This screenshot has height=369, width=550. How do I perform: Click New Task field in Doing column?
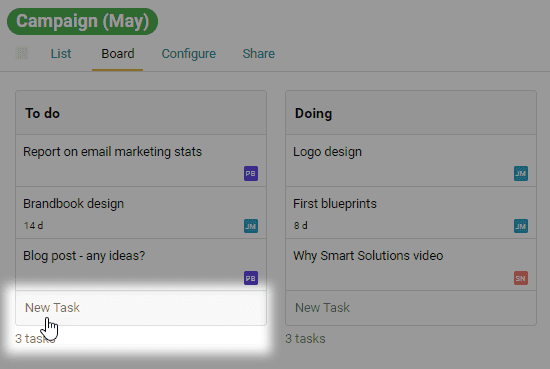click(411, 308)
